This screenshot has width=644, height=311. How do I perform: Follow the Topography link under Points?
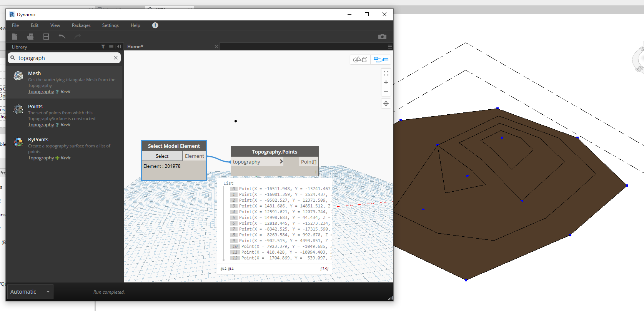coord(41,125)
